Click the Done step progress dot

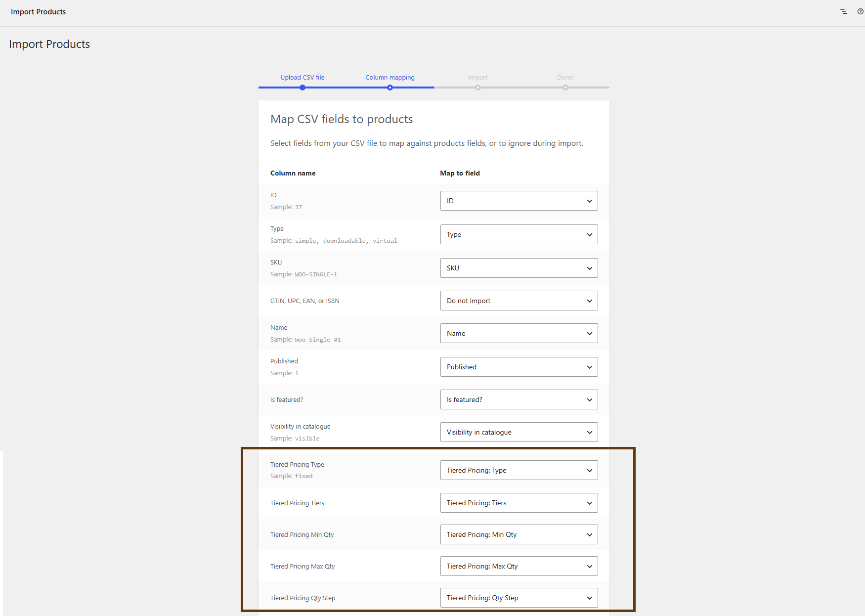tap(565, 88)
